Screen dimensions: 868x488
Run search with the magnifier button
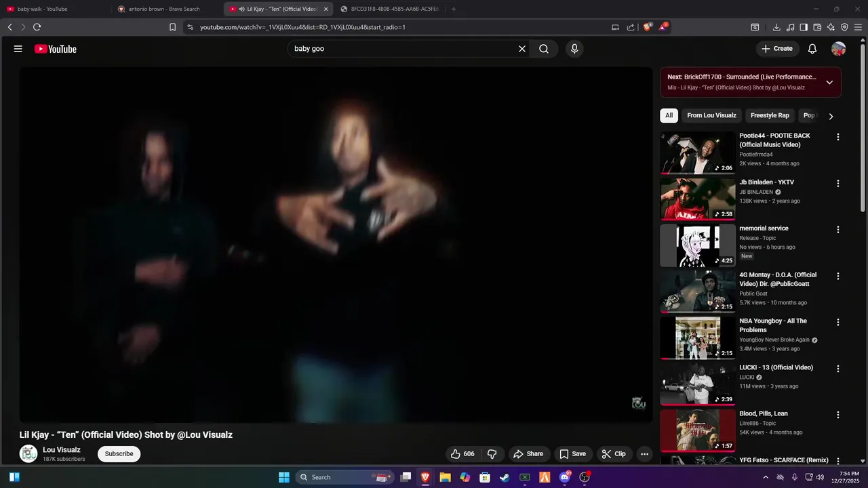[x=544, y=49]
